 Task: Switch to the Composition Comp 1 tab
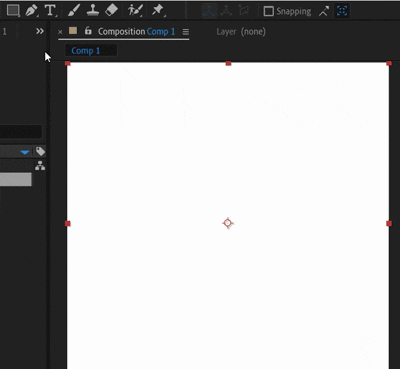[136, 32]
